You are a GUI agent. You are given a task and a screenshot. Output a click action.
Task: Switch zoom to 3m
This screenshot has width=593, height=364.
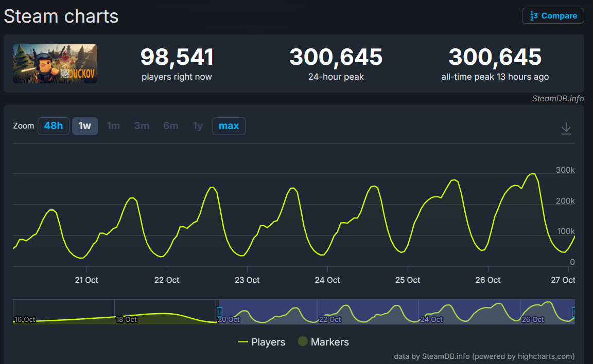tap(142, 126)
